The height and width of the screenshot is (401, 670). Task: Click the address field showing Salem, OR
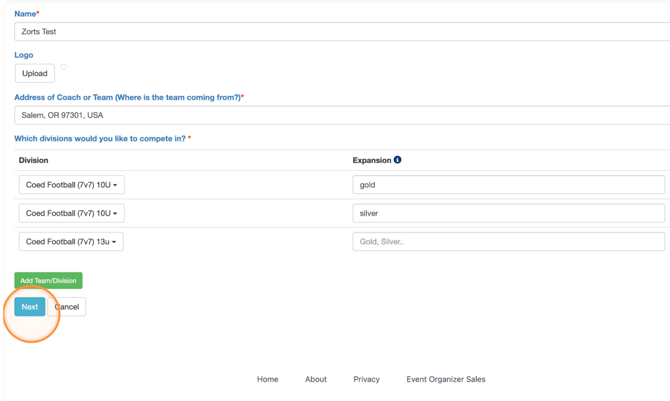[x=340, y=115]
